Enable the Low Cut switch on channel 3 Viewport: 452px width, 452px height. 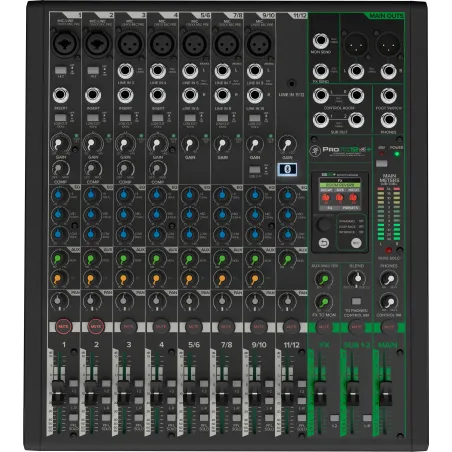125,118
